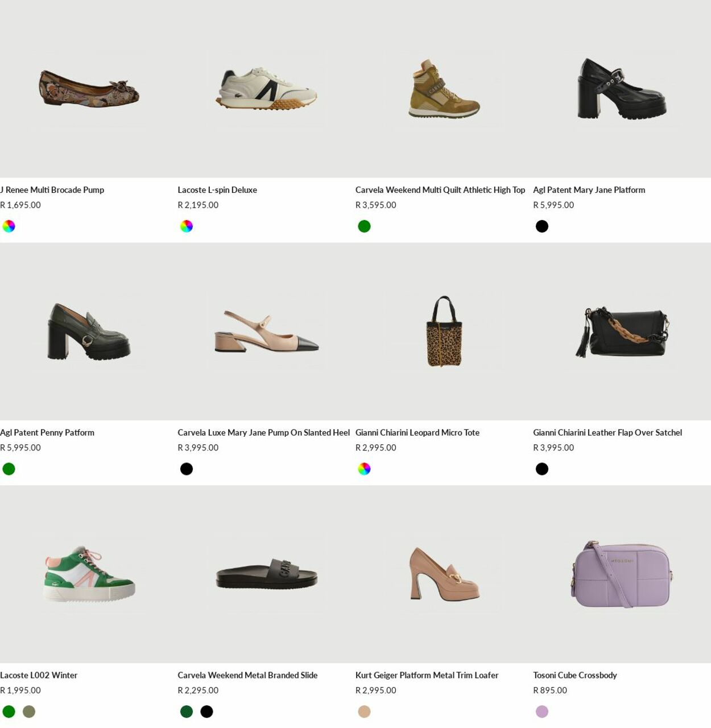
Task: Open the J Renee Multi Brocade Pump image
Action: coord(89,89)
